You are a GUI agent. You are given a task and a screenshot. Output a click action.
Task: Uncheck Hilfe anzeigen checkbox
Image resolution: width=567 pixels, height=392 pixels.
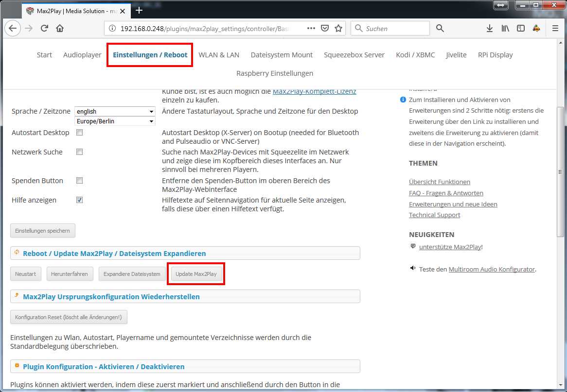coord(80,200)
